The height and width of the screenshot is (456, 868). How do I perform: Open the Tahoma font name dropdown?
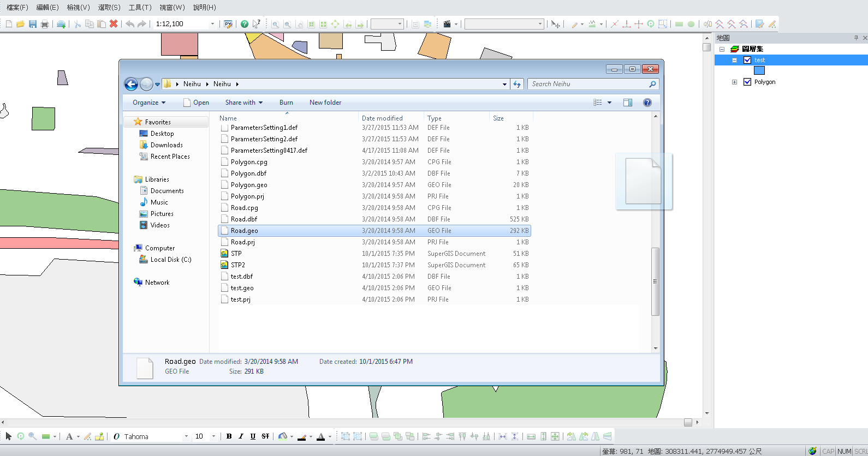tap(186, 436)
